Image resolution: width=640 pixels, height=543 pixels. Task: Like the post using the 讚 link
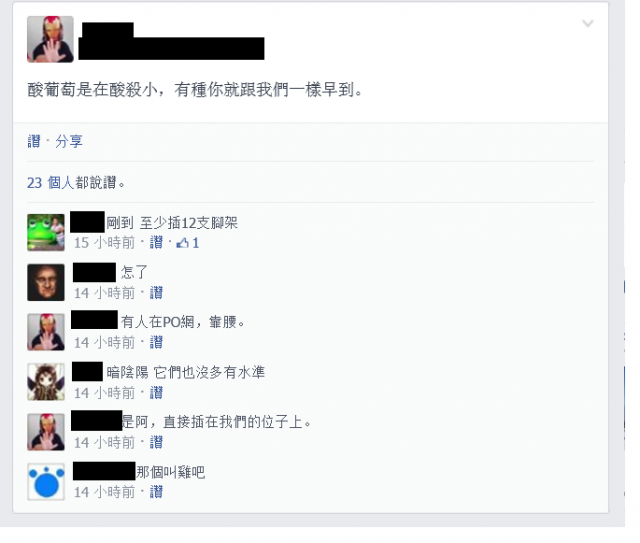[x=34, y=141]
